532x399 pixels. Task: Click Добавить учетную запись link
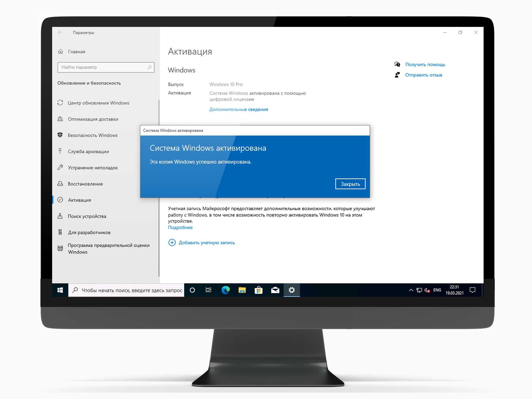207,243
